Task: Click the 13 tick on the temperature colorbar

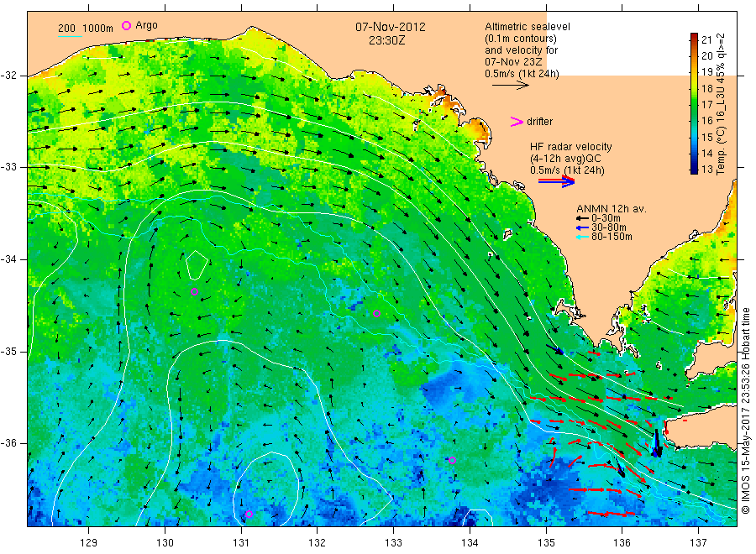Action: point(706,169)
